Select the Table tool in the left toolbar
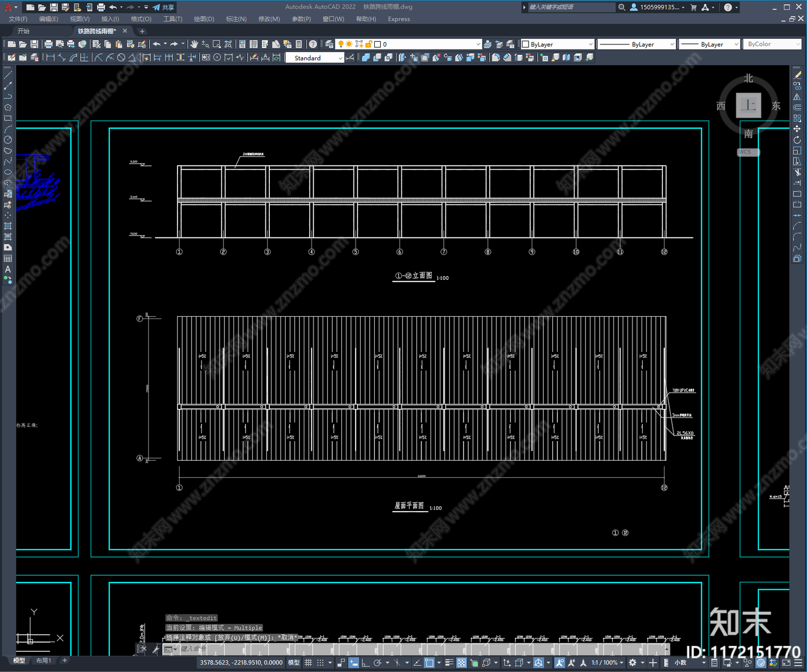Screen dimensions: 807x672 (8, 258)
